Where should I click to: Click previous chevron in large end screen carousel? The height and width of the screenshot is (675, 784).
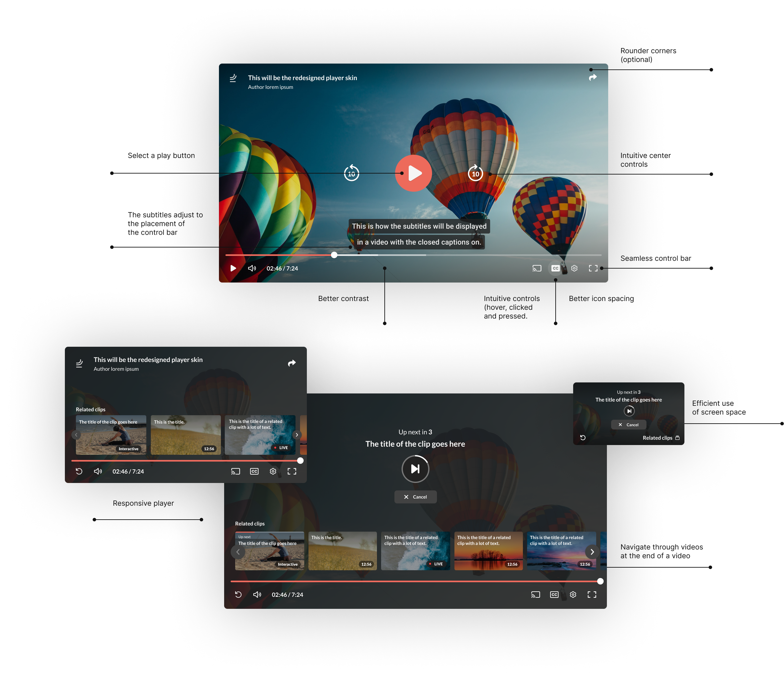pos(238,552)
